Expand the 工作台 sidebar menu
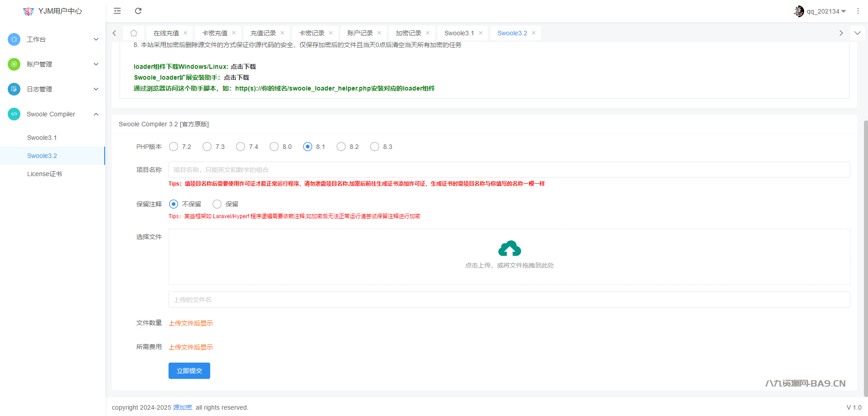The width and height of the screenshot is (868, 416). tap(53, 39)
